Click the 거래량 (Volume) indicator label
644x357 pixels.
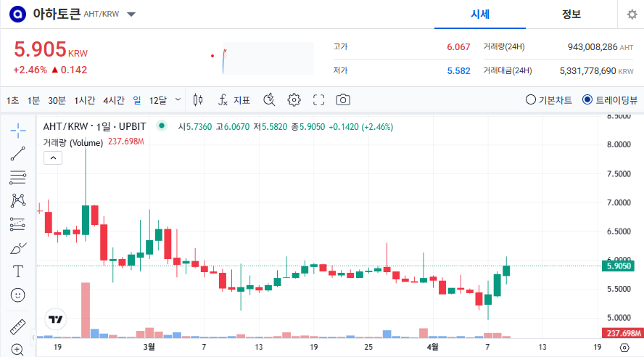coord(73,142)
